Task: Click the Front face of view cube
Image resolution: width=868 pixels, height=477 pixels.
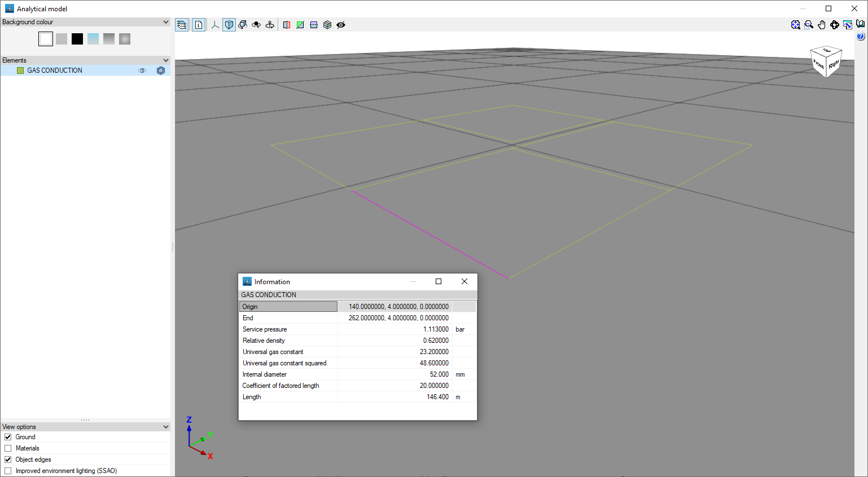Action: click(818, 64)
